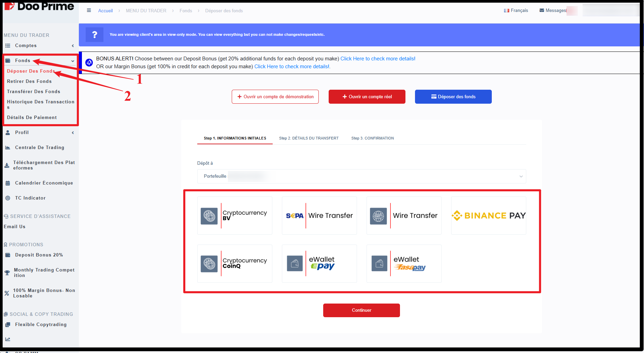Image resolution: width=644 pixels, height=353 pixels.
Task: Open Retirer Des Fonds in sidebar
Action: pos(29,82)
